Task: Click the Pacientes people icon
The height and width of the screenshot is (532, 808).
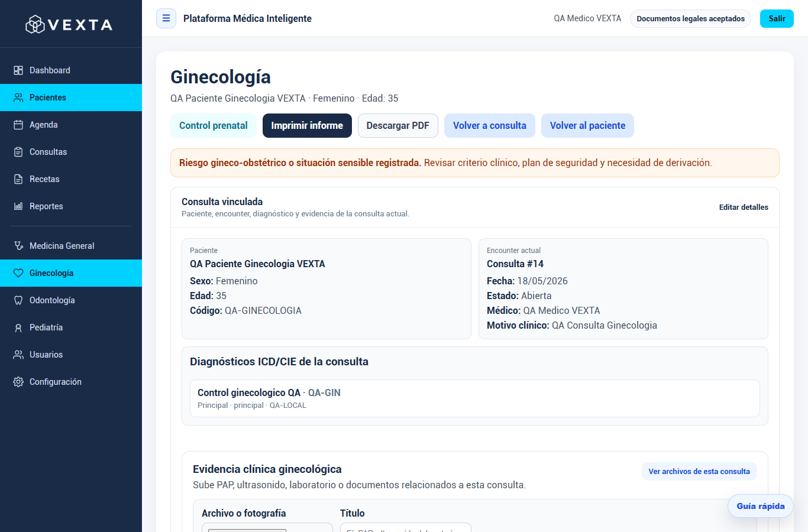Action: (18, 98)
